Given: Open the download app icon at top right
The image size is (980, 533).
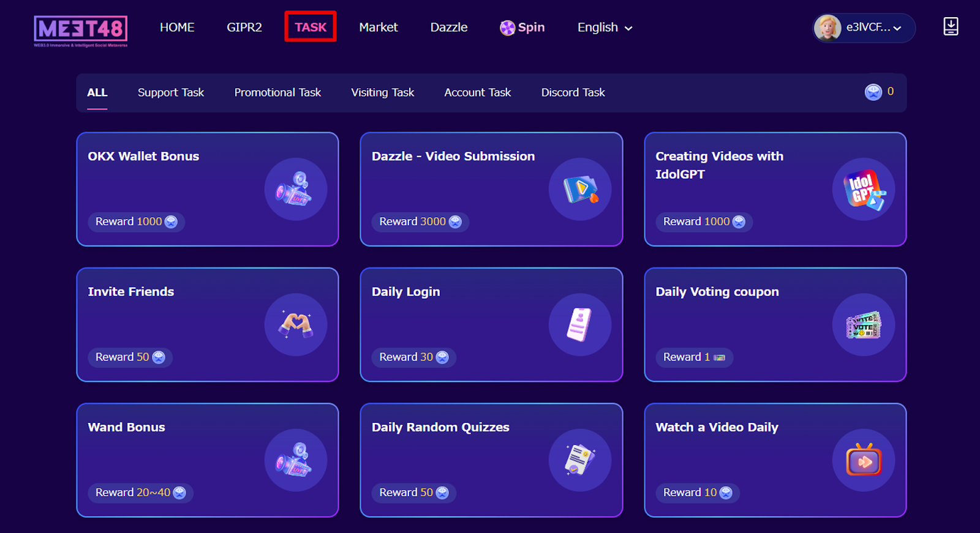Looking at the screenshot, I should 951,26.
